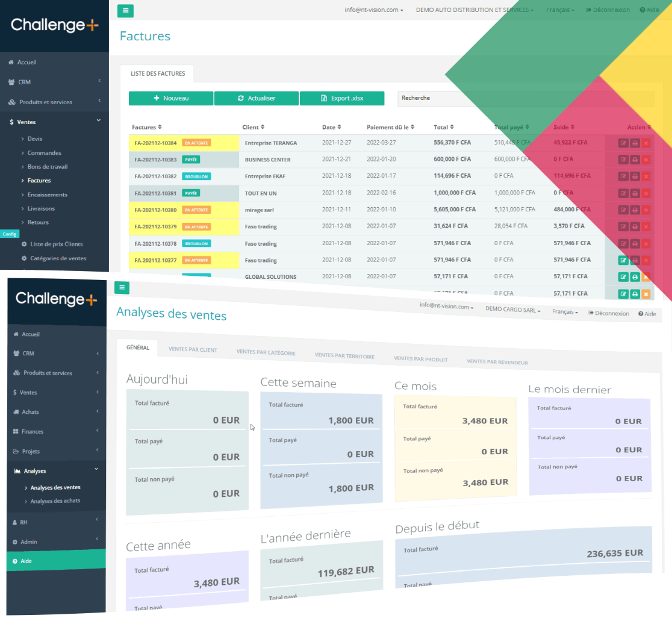Click the delete icon in the mirage sarl row
672x627 pixels.
[646, 210]
